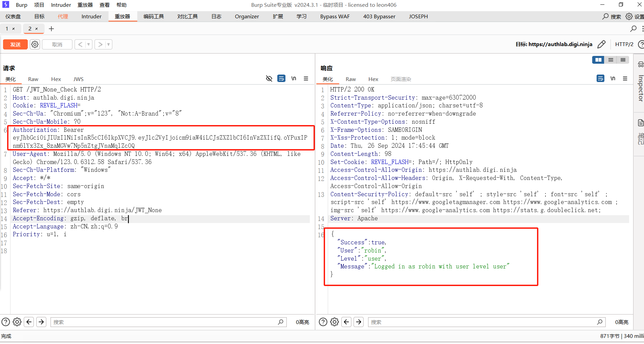Screen dimensions: 644x344
Task: Open response 页面渲染 render tab
Action: coord(401,79)
